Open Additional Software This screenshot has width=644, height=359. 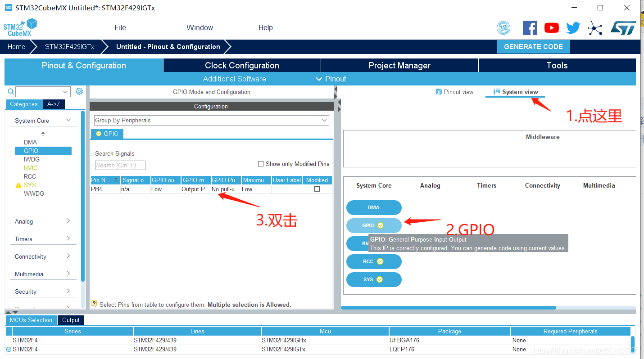coord(234,79)
